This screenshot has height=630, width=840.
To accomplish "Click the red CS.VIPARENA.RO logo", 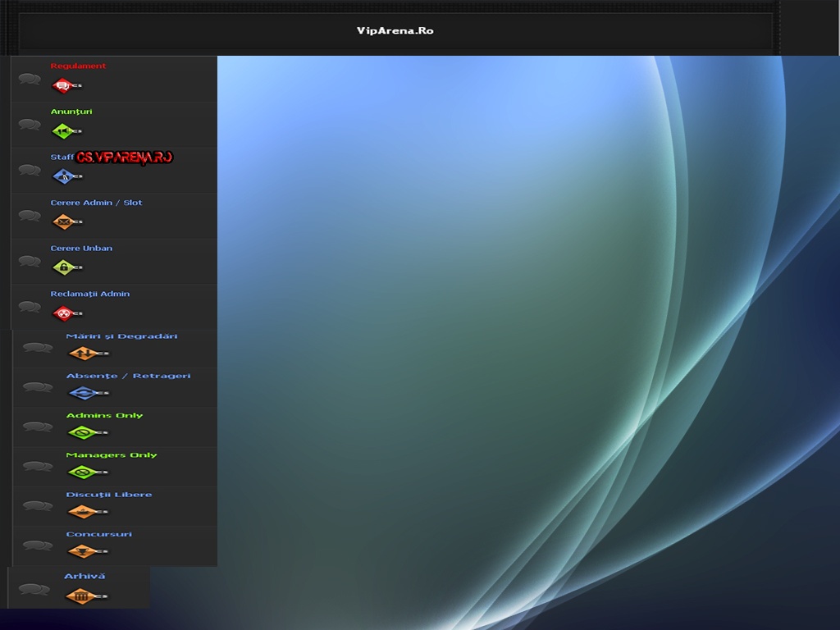I will click(x=125, y=157).
